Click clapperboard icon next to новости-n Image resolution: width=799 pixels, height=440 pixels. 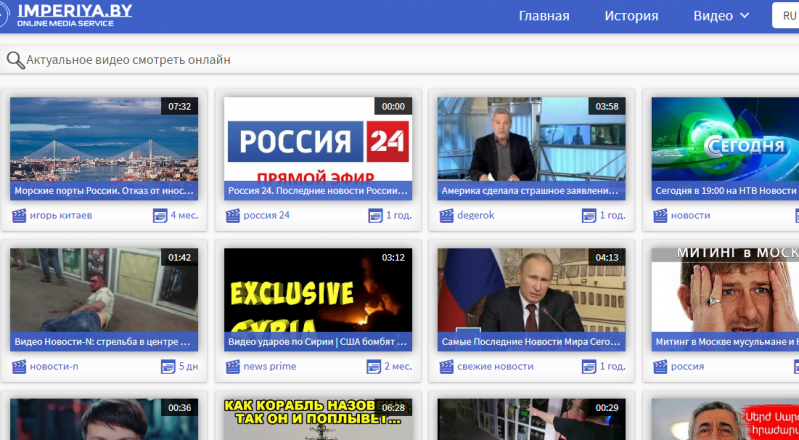click(x=19, y=367)
